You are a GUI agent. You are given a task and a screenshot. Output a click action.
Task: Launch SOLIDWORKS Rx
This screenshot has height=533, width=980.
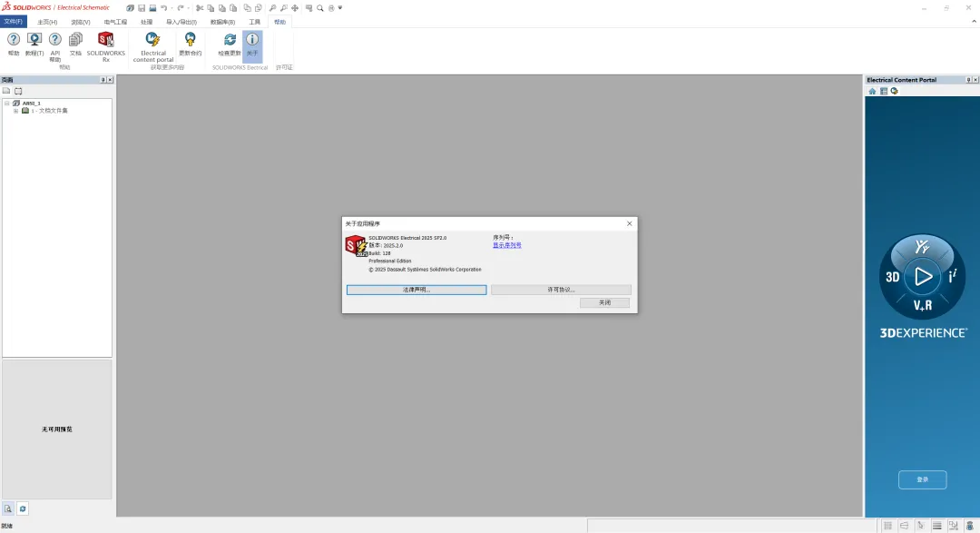(105, 47)
